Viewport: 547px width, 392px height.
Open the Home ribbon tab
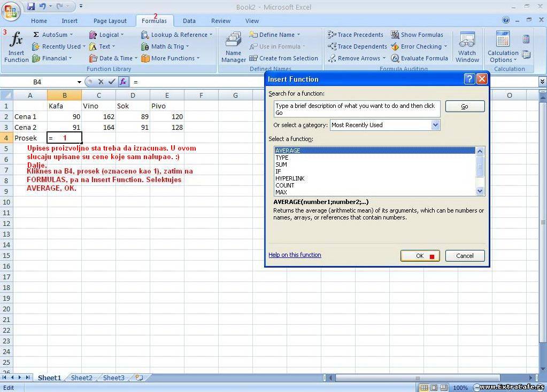tap(38, 21)
